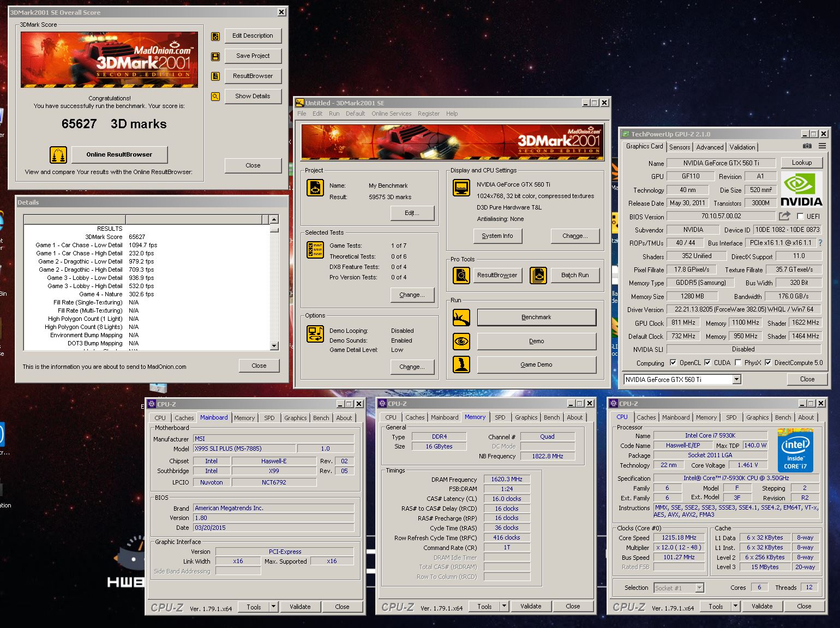Toggle the CUDA checkbox

pyautogui.click(x=707, y=363)
